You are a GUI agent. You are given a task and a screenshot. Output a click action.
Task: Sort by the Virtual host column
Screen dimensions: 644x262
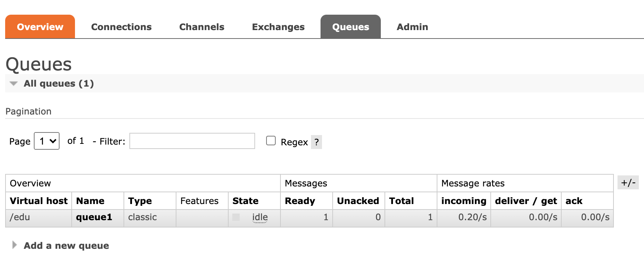39,201
